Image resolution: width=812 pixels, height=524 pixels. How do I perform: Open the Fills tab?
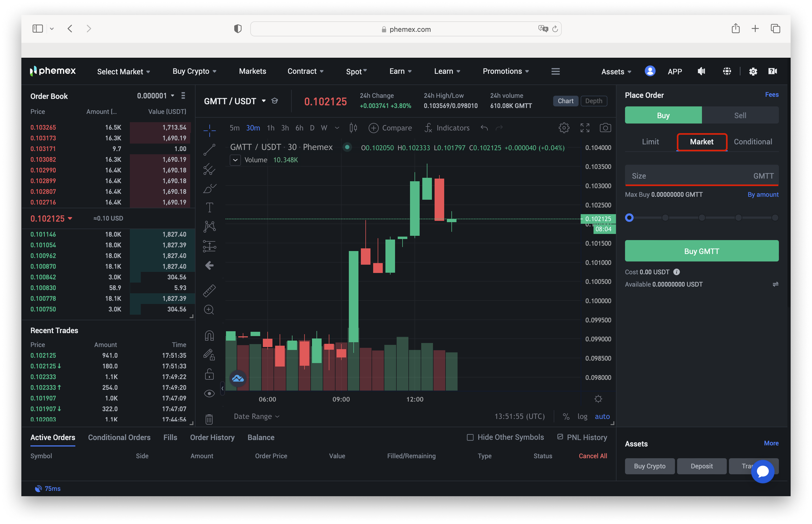coord(170,438)
